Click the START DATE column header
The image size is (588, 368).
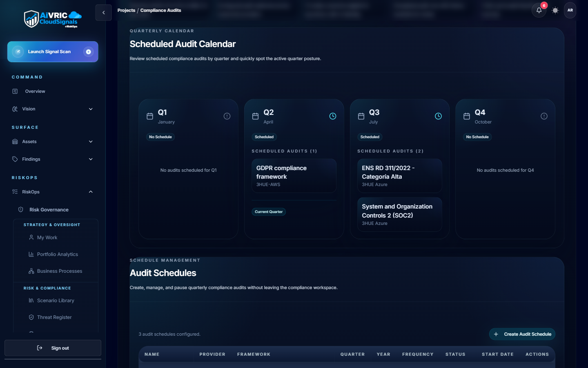(497, 355)
